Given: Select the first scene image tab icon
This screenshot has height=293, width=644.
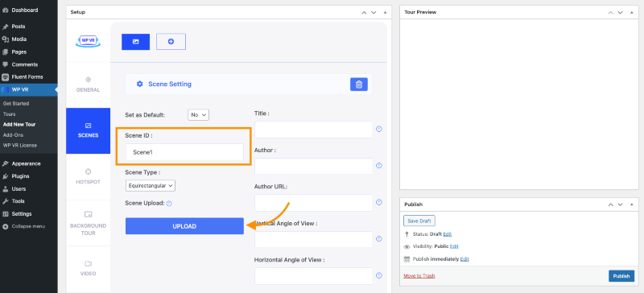Looking at the screenshot, I should pyautogui.click(x=135, y=42).
